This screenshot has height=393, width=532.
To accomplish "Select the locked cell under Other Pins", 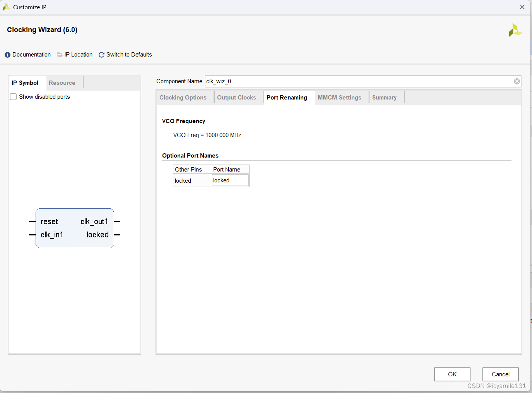I will pos(192,181).
